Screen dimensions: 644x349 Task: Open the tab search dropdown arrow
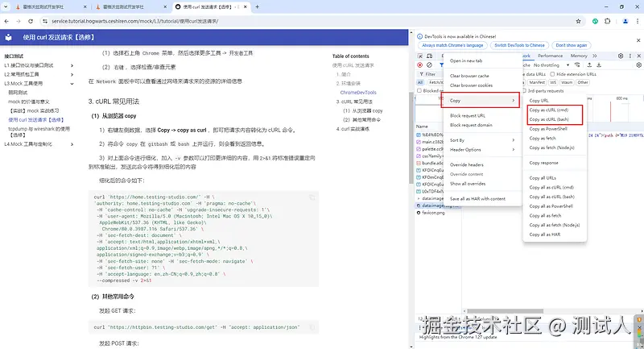click(6, 6)
